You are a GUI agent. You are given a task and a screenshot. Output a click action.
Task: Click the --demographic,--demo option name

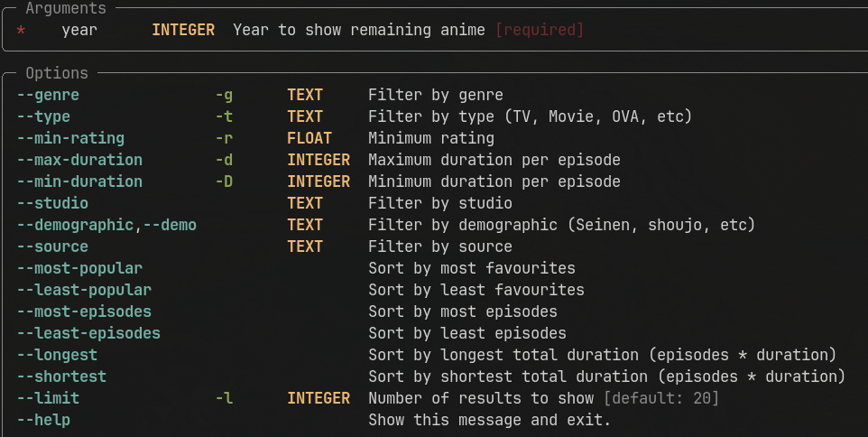[x=106, y=225]
